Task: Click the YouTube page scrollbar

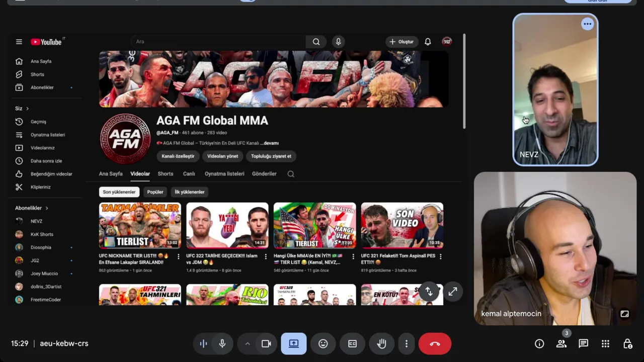Action: click(x=464, y=81)
